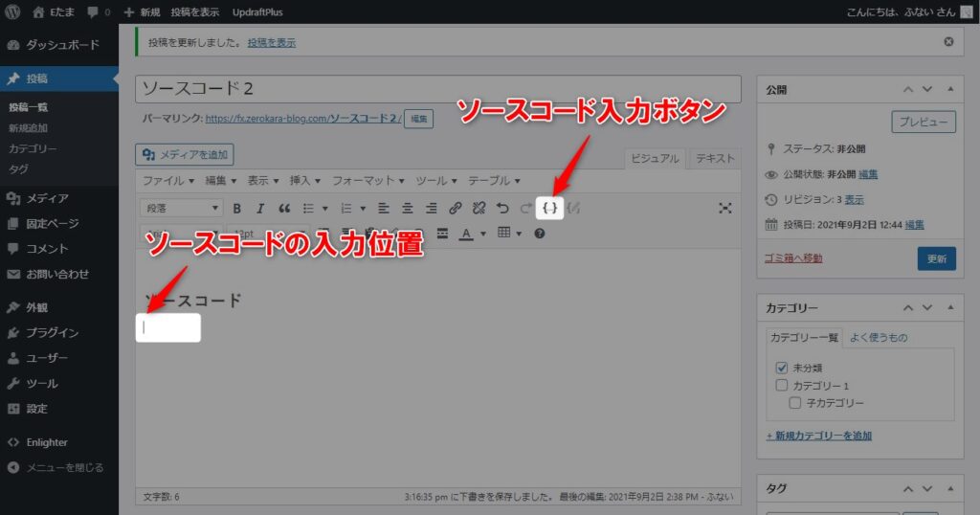Open Comments (コメント) in sidebar
This screenshot has width=980, height=515.
coord(59,249)
